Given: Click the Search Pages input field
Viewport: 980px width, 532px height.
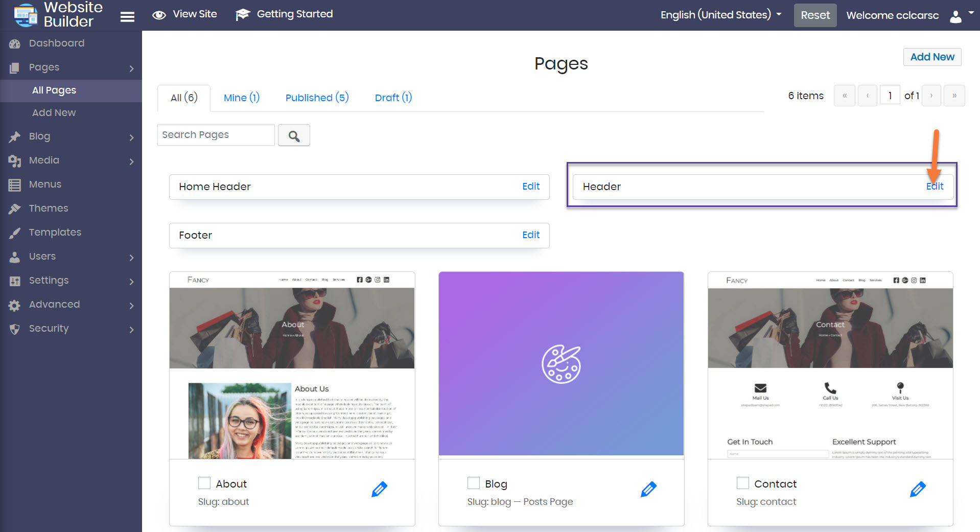Looking at the screenshot, I should pos(216,135).
